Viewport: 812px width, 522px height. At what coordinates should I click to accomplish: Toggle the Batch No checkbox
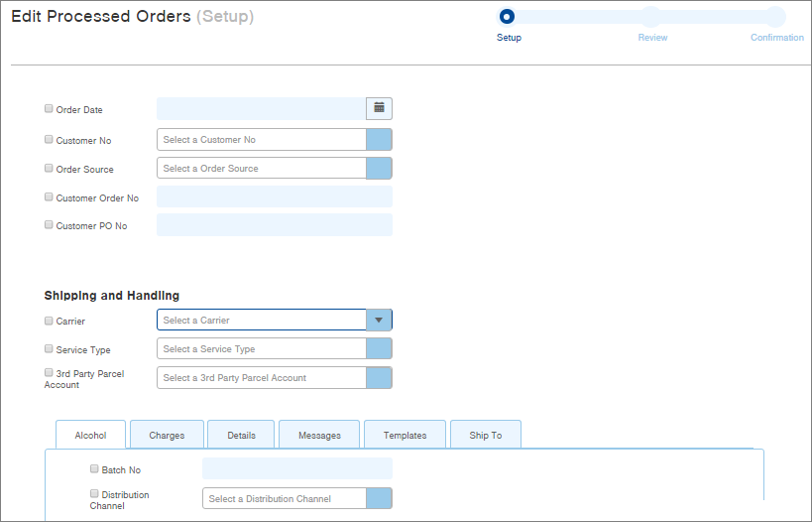pyautogui.click(x=94, y=468)
